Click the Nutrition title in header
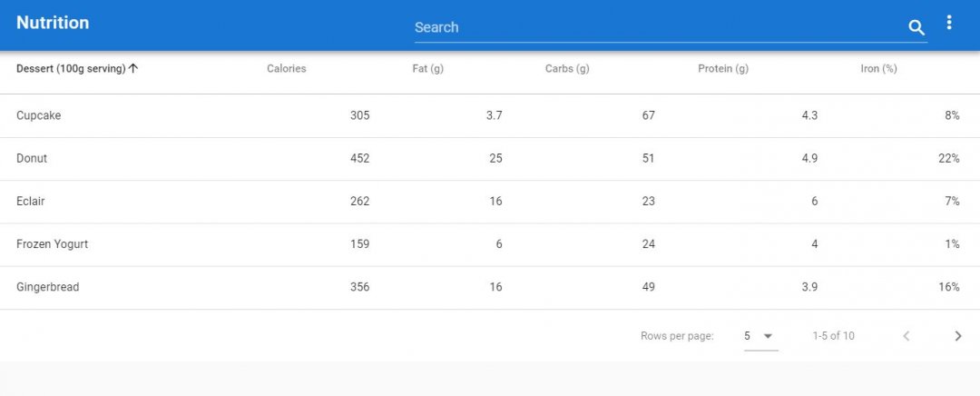This screenshot has width=980, height=396. [x=53, y=23]
